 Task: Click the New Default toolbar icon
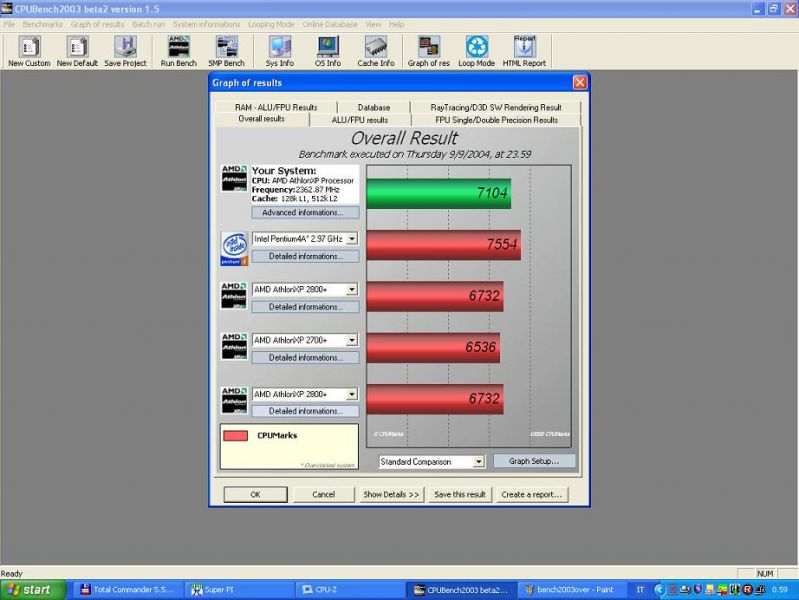[77, 51]
